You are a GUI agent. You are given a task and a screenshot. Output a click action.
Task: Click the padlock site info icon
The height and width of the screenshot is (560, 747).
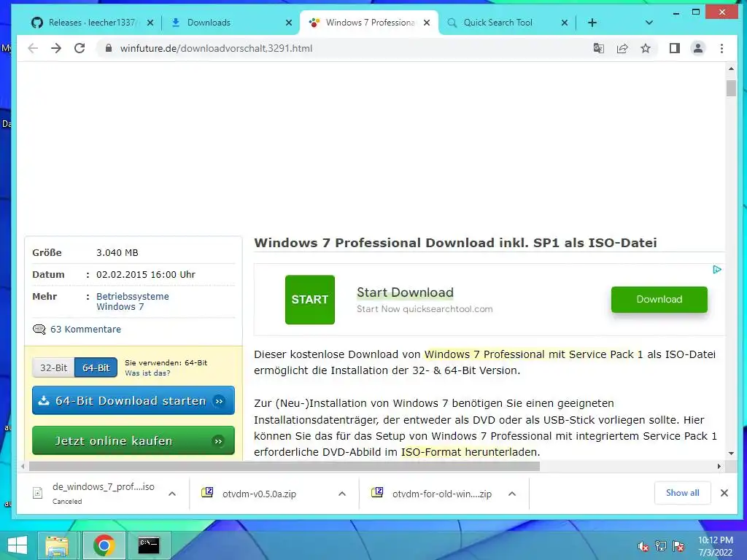[109, 48]
